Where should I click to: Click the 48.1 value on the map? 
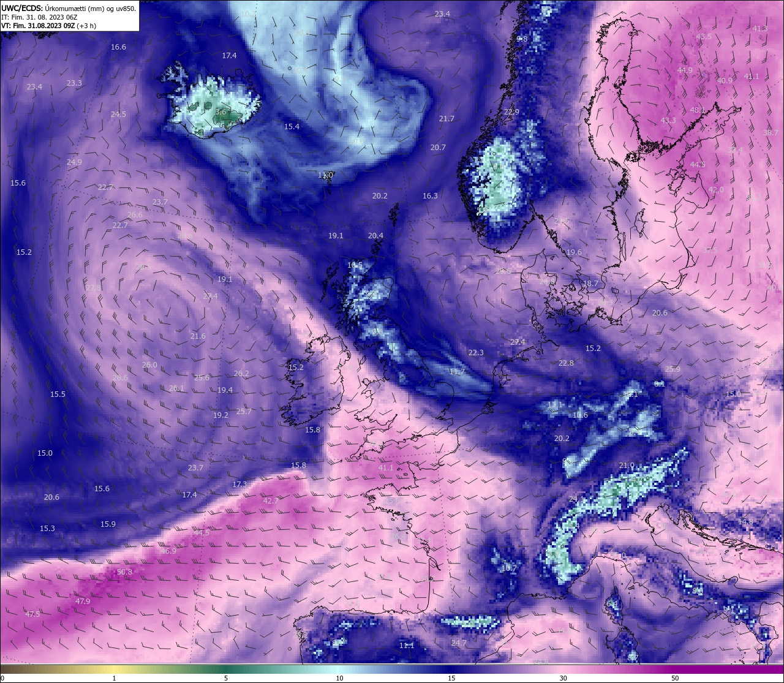698,110
